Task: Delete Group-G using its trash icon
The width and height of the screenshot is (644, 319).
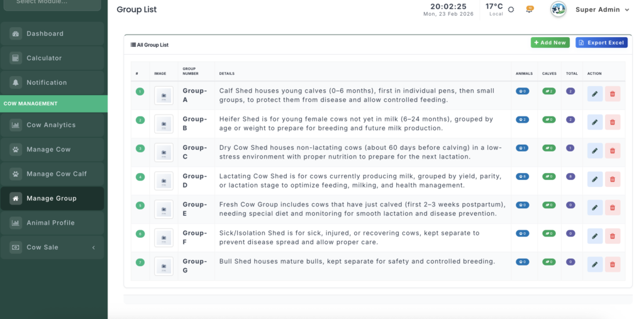Action: 613,264
